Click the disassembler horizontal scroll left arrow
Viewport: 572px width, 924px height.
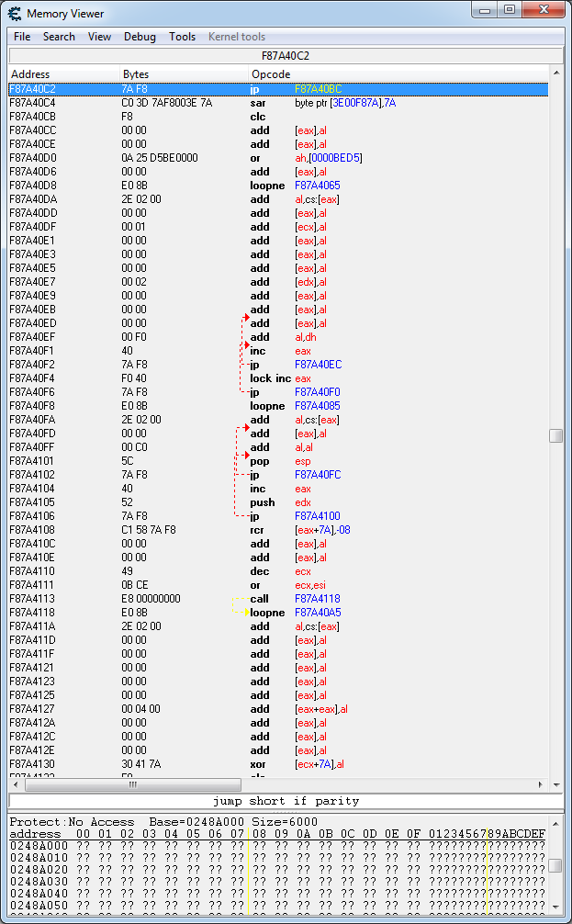(x=15, y=785)
